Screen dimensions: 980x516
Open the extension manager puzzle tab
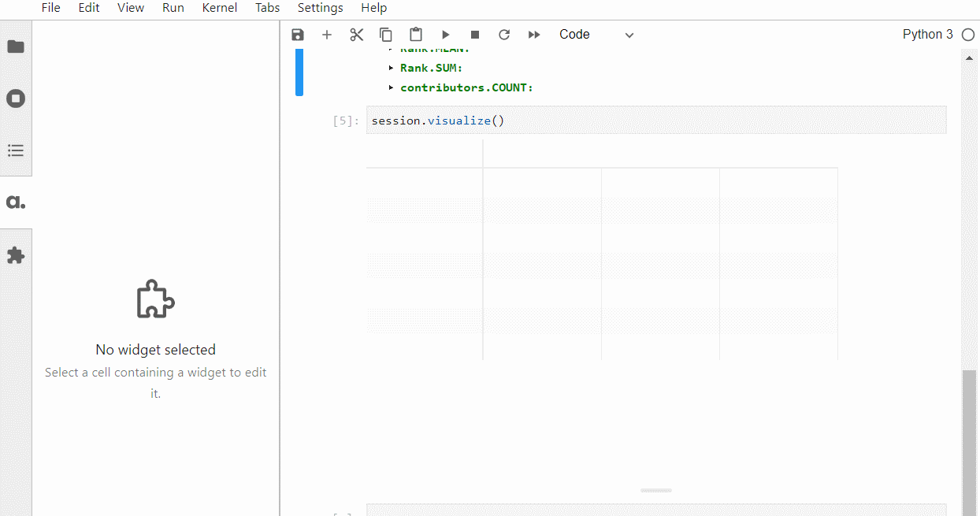16,255
